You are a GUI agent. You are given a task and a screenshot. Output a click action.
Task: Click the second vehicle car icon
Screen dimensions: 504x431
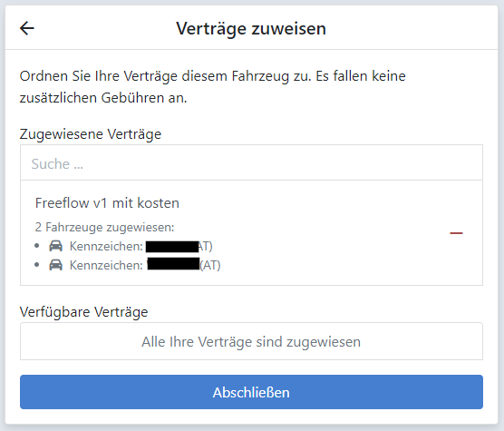[55, 265]
